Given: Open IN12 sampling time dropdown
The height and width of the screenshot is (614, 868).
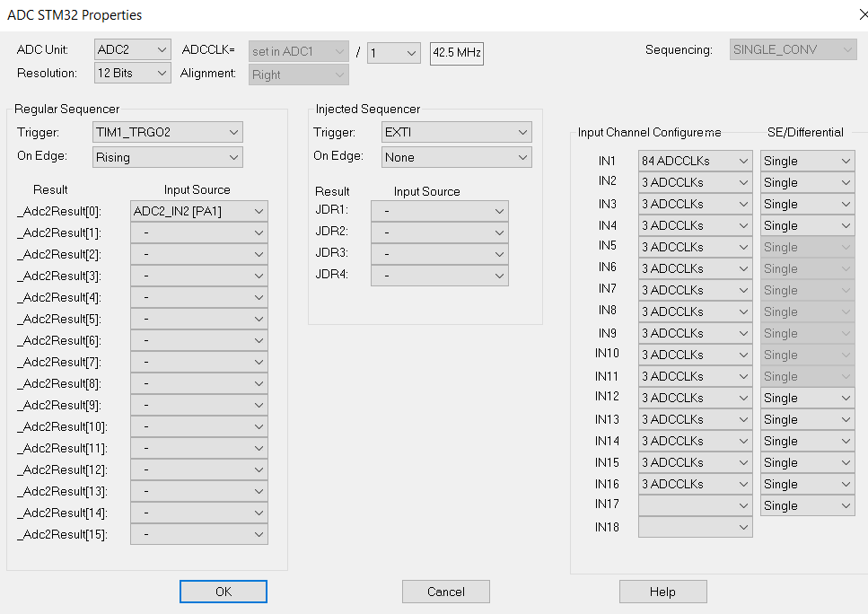Looking at the screenshot, I should 696,399.
